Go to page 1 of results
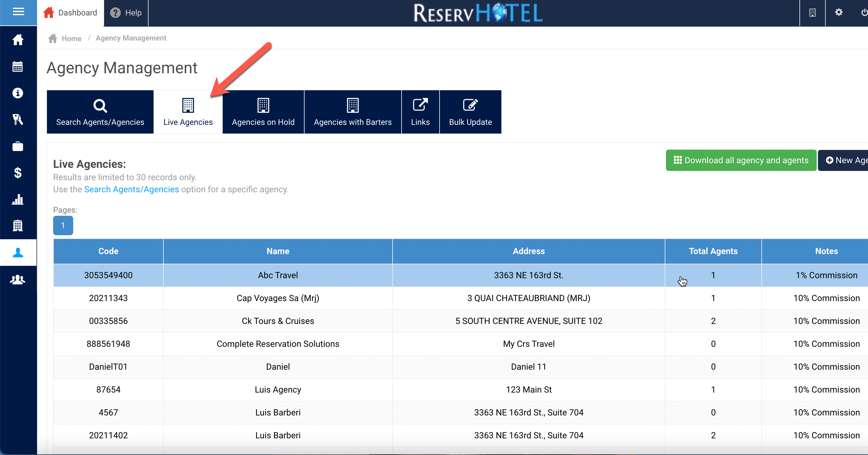Screen dimensions: 868x455 point(63,225)
